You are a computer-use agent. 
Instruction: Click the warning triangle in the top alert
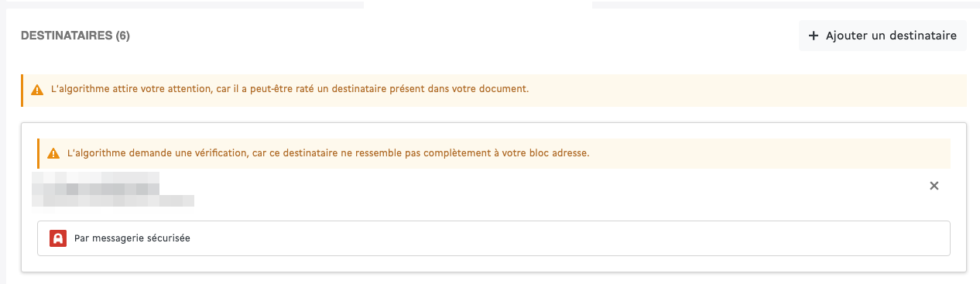tap(37, 90)
